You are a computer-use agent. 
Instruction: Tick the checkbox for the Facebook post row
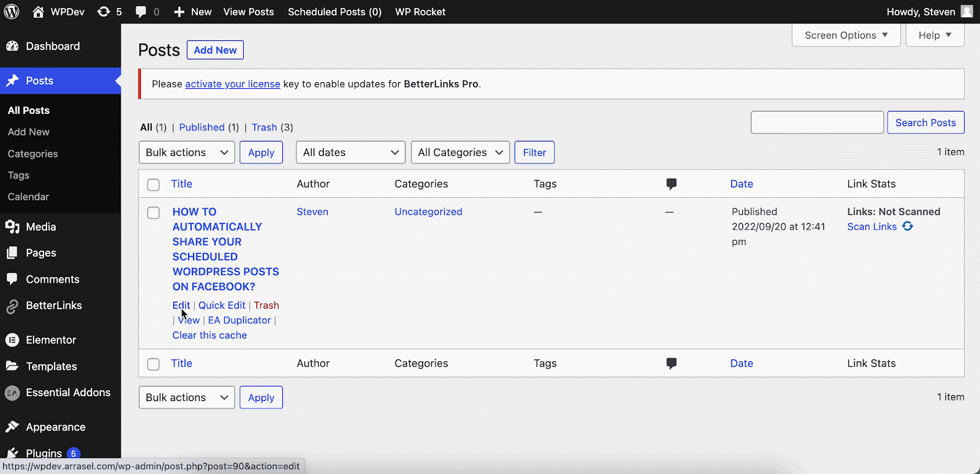tap(154, 213)
